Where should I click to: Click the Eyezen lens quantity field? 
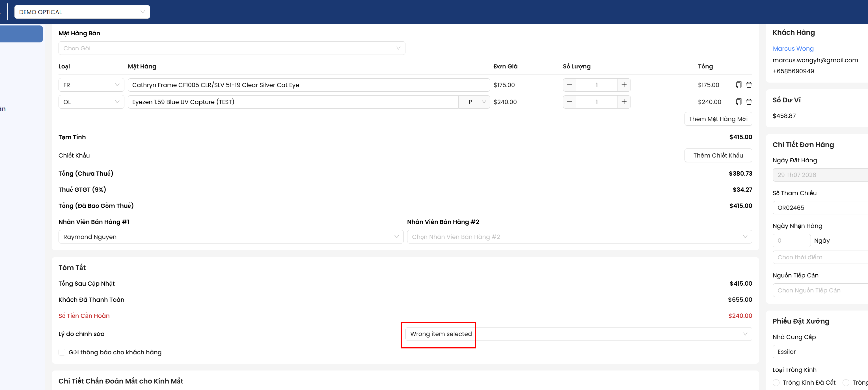(597, 102)
